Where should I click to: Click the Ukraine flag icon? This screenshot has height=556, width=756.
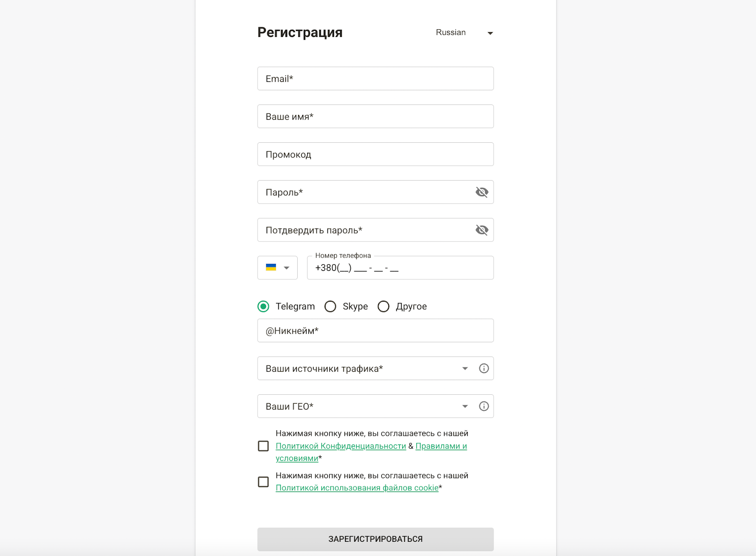[x=270, y=268]
